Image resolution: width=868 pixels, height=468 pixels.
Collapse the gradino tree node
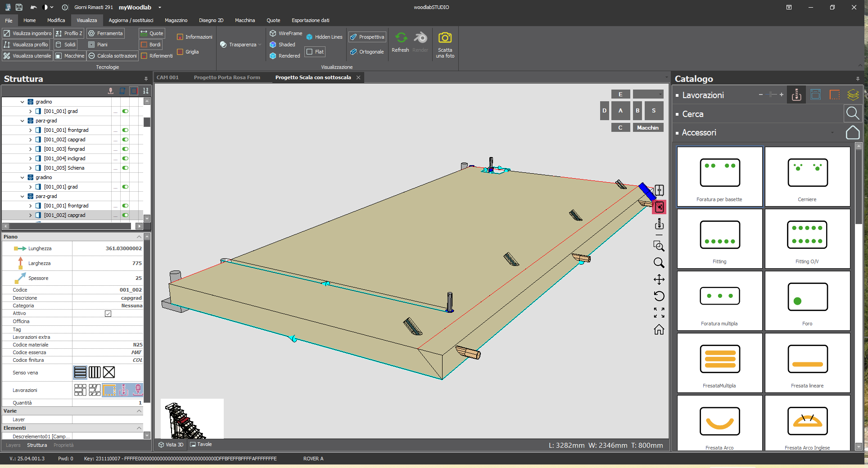coord(22,101)
